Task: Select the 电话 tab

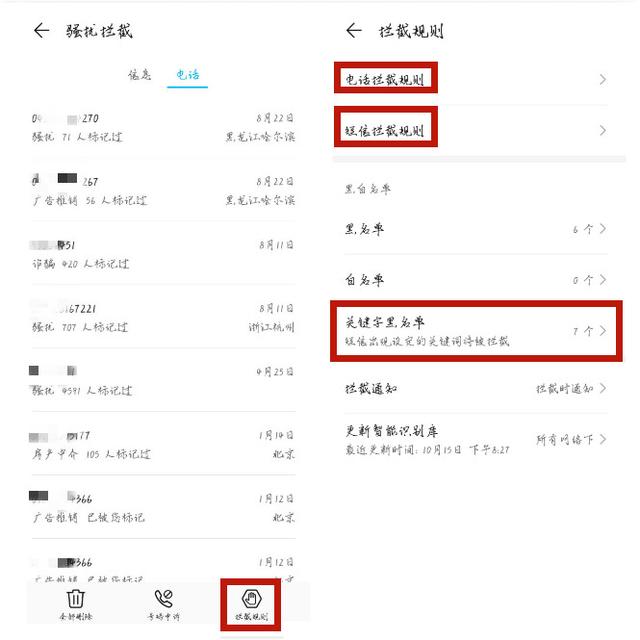Action: (188, 74)
